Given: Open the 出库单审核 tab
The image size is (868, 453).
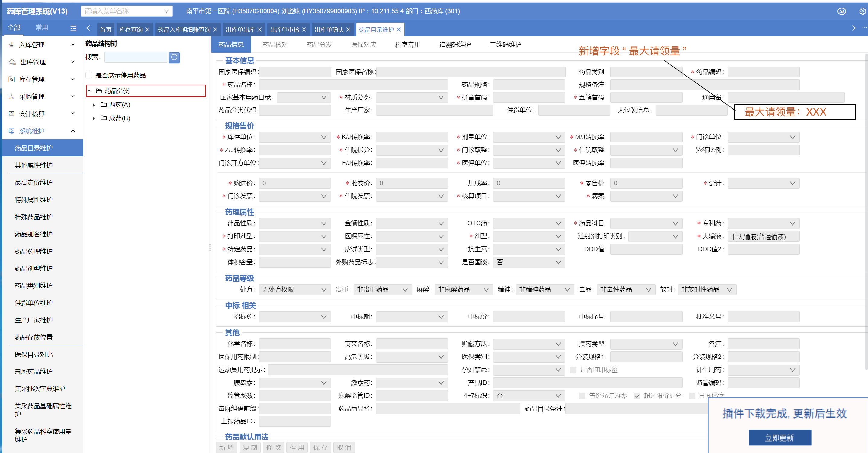Looking at the screenshot, I should (x=285, y=30).
